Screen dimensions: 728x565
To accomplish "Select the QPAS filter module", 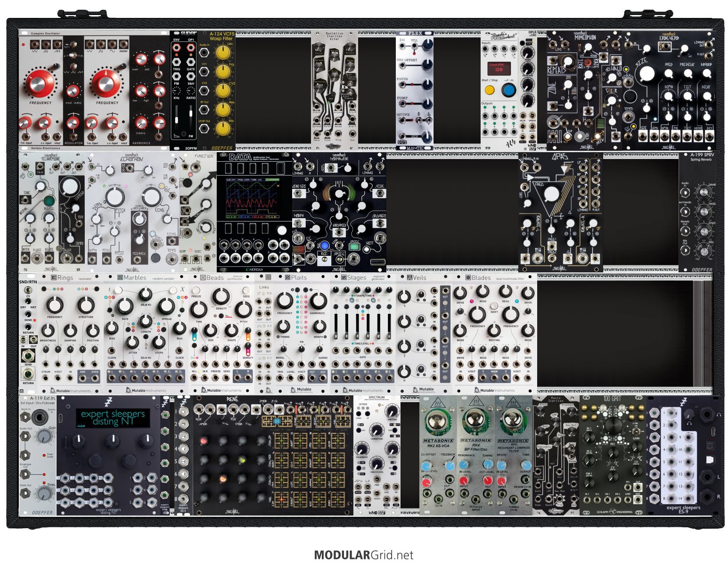I will pos(561,212).
